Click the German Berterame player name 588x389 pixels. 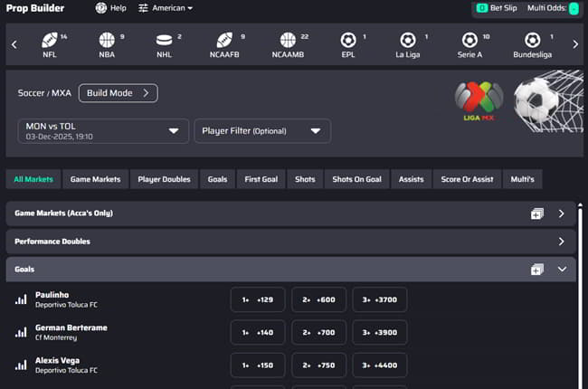coord(71,327)
